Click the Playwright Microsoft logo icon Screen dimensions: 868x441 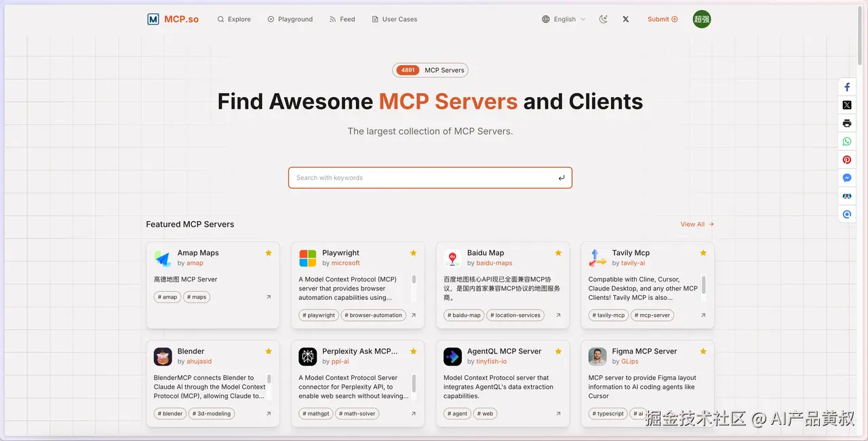308,258
